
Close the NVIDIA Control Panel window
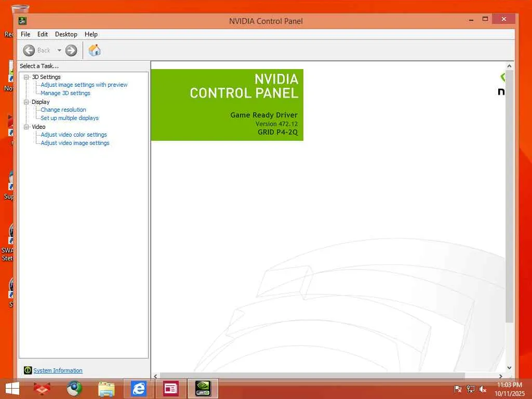(x=504, y=19)
